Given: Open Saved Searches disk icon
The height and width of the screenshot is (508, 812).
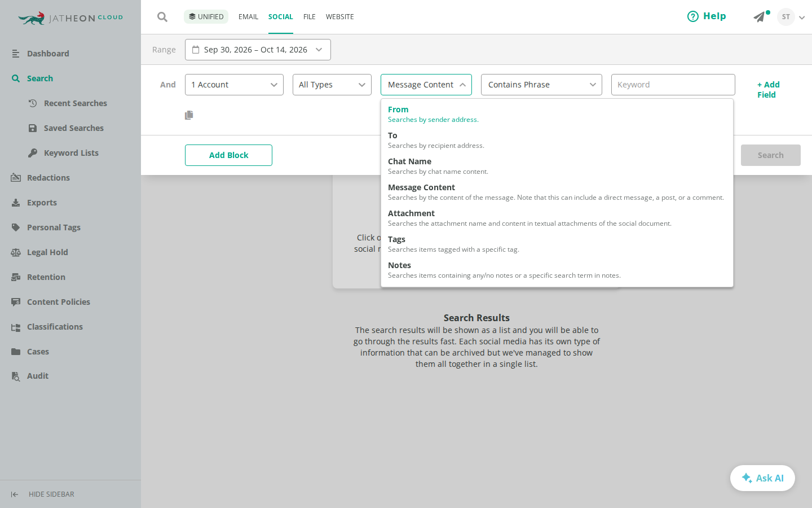Looking at the screenshot, I should [x=33, y=128].
